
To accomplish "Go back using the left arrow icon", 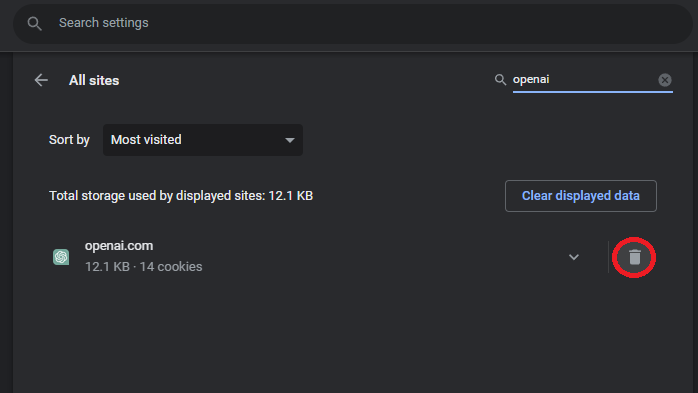I will (x=41, y=80).
